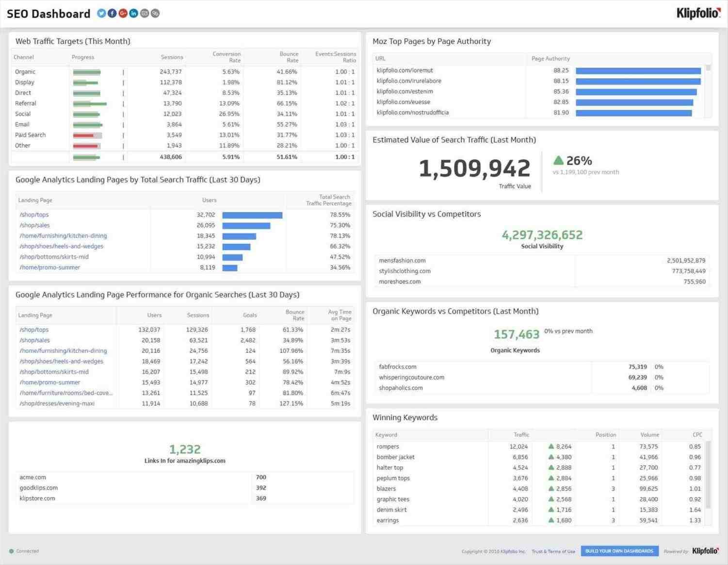This screenshot has height=565, width=728.
Task: Select the klipfolio.com/irurelabore URL row
Action: 539,81
